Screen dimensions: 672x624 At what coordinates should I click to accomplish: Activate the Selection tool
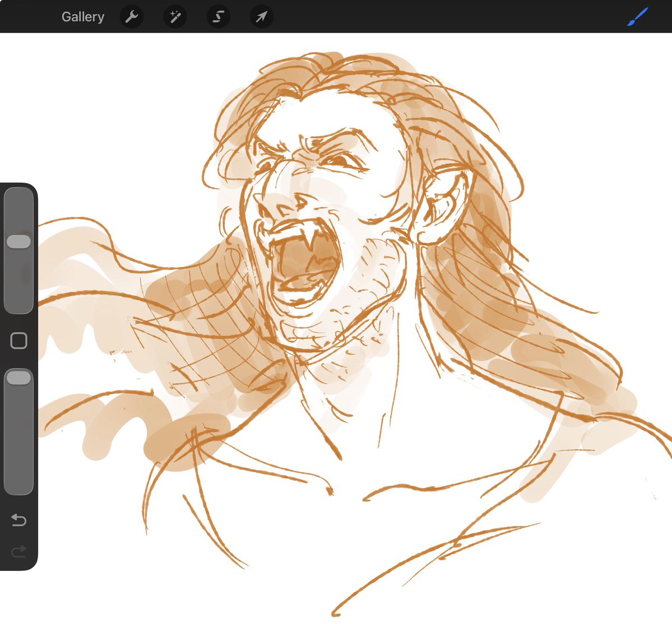click(x=218, y=17)
